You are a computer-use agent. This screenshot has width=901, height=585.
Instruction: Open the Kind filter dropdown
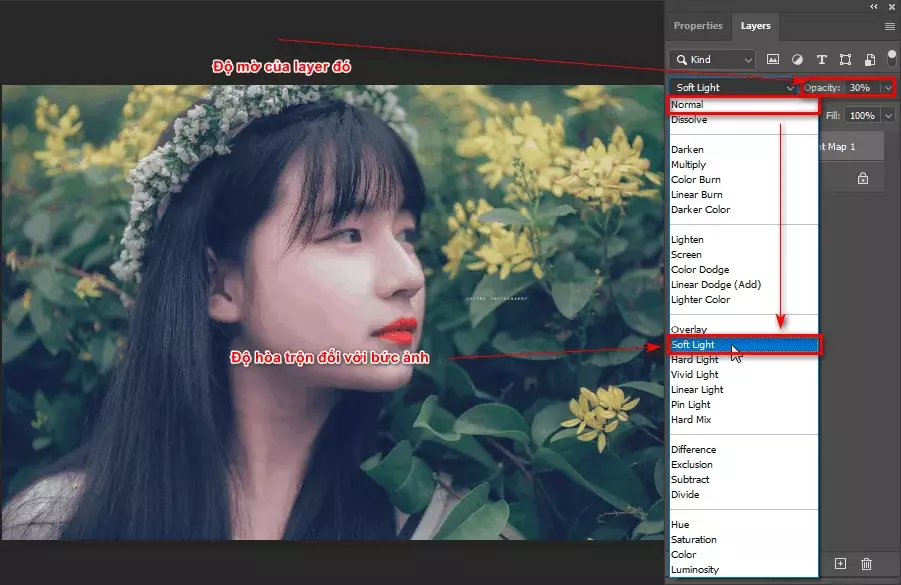[x=747, y=59]
